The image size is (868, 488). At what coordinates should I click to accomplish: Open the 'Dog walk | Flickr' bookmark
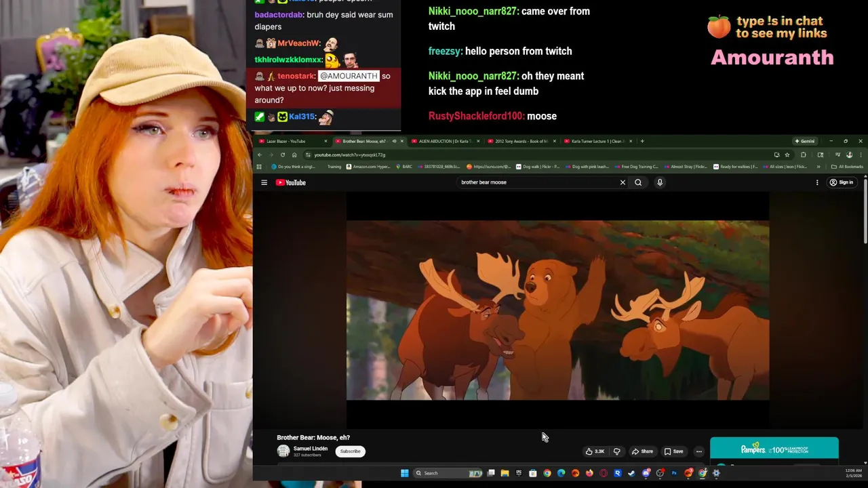[538, 167]
